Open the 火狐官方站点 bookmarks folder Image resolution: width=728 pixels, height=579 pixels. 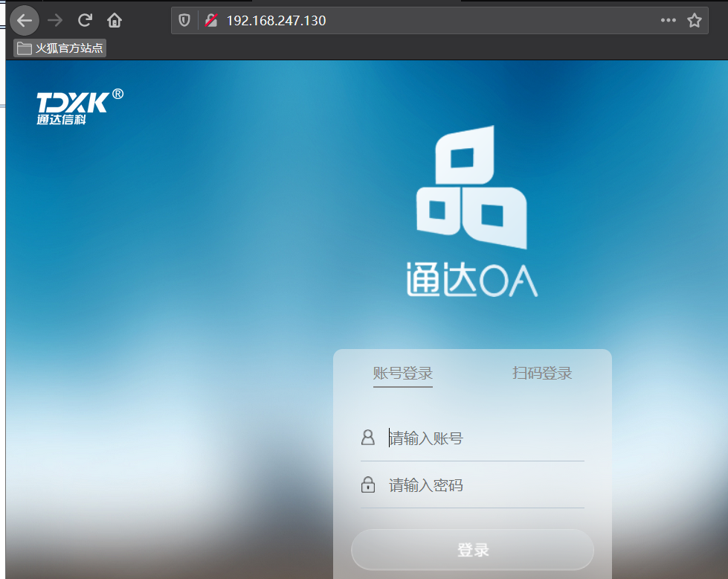pyautogui.click(x=60, y=48)
